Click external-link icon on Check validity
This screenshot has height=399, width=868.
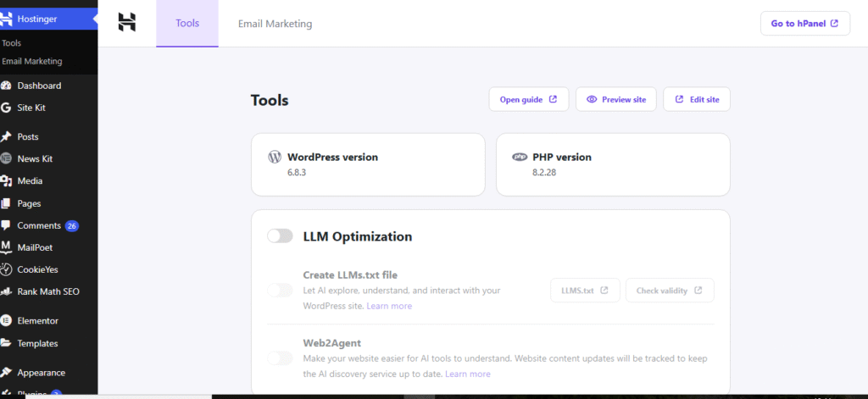coord(698,290)
